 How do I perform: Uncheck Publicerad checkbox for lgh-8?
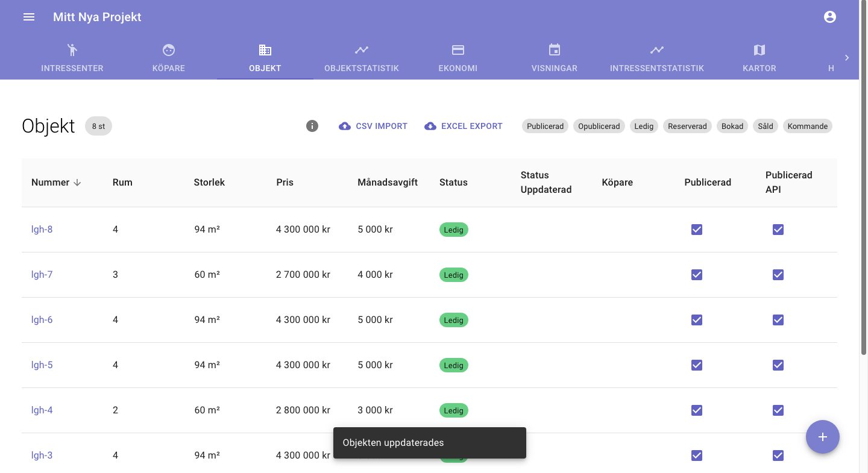pos(697,230)
